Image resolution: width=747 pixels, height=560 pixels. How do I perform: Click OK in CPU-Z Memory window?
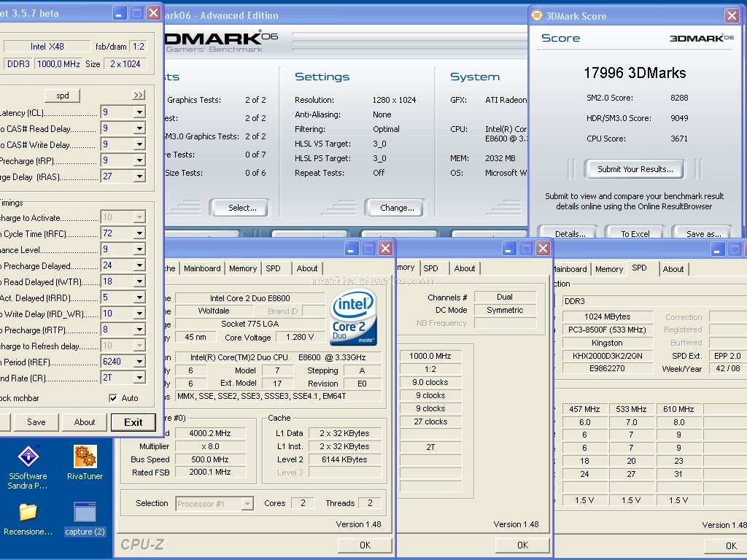[x=522, y=545]
